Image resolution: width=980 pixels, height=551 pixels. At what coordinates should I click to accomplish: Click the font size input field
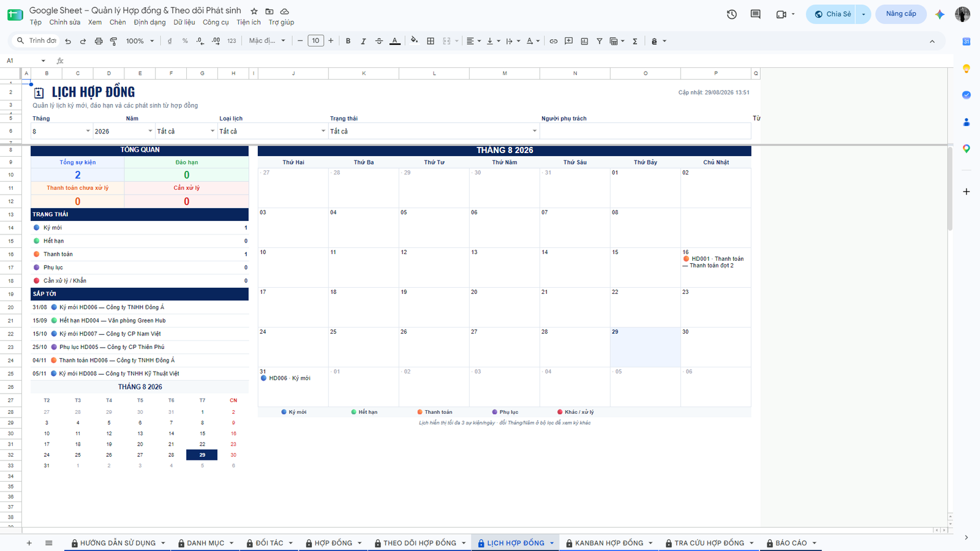[x=315, y=41]
